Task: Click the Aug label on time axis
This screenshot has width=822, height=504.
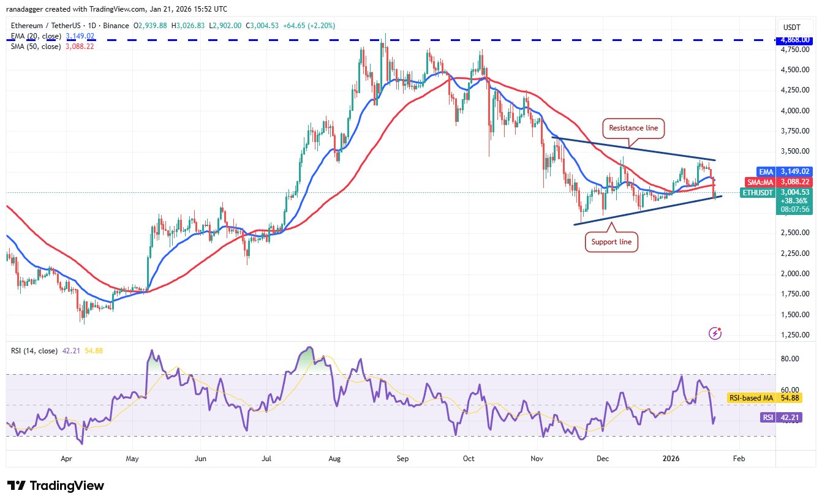Action: [x=334, y=458]
